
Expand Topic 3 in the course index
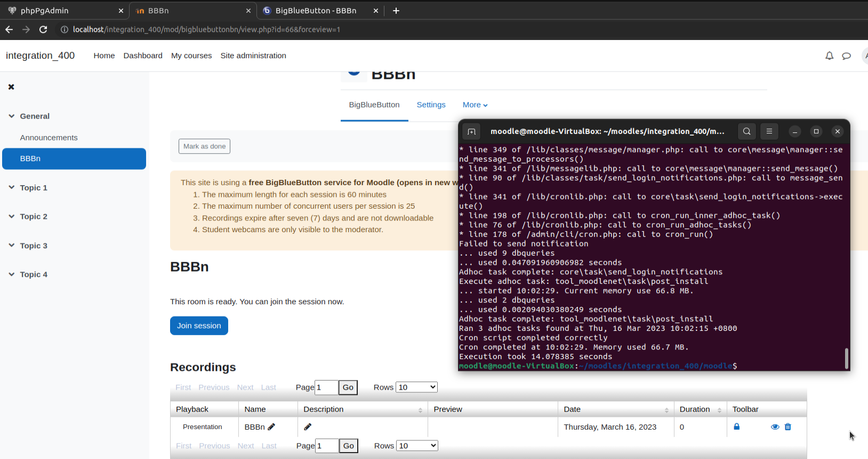(x=11, y=246)
